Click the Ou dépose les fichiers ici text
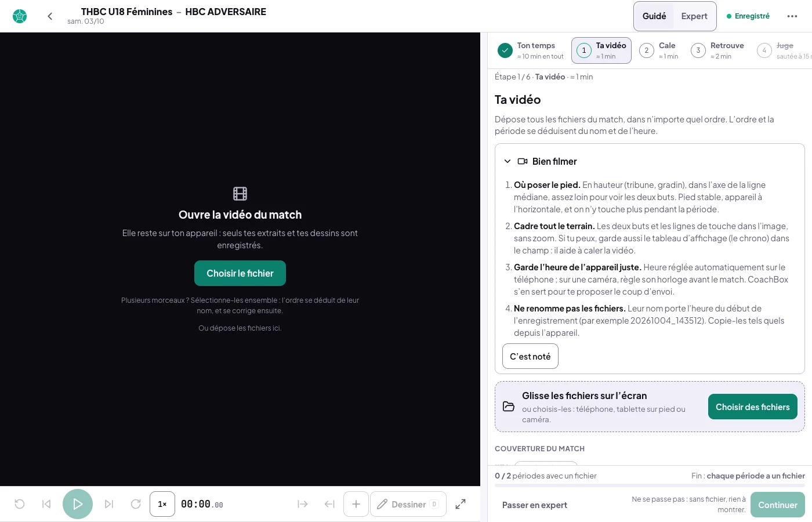The image size is (812, 522). point(240,328)
